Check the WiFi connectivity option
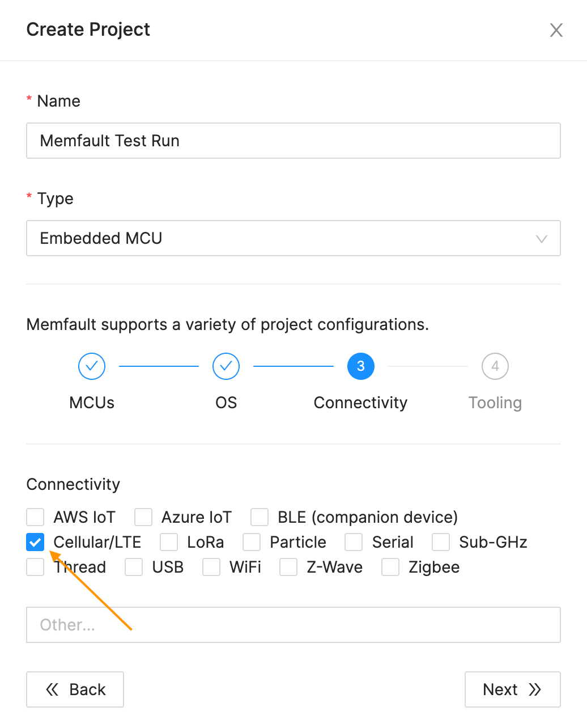This screenshot has width=587, height=728. click(x=211, y=567)
